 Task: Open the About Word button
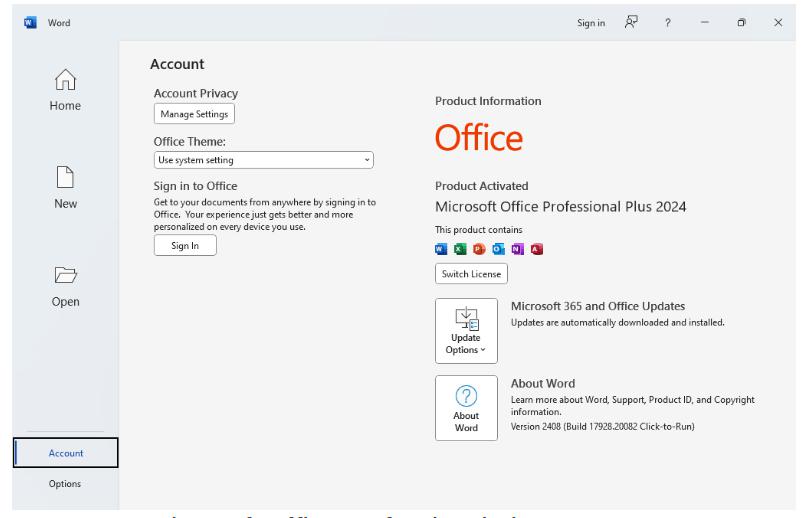point(466,408)
